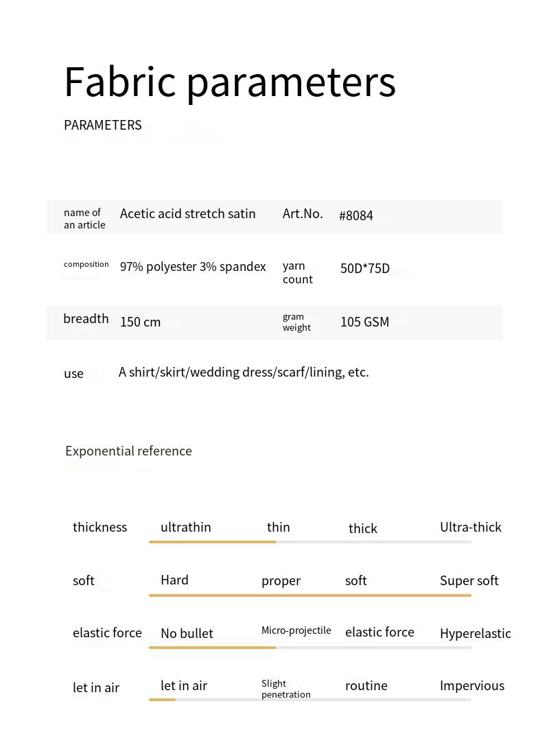Screen dimensions: 549x756
Task: Click the air permeability indicator bar
Action: tap(309, 699)
